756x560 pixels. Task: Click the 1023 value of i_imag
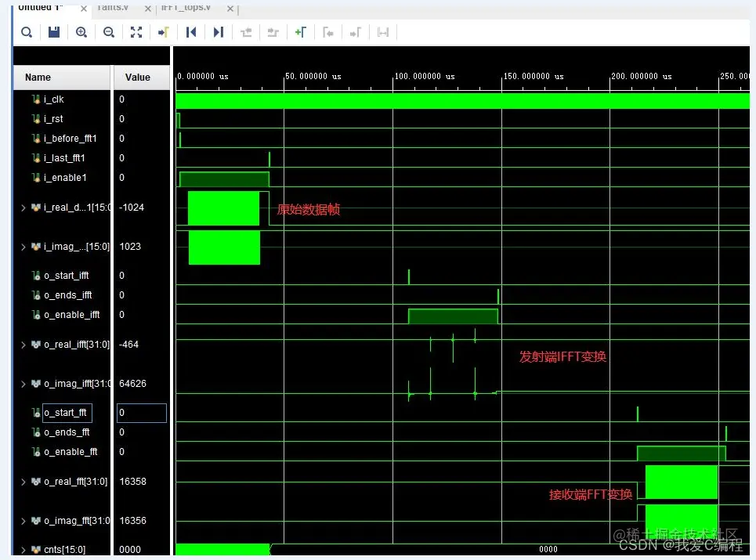coord(130,247)
